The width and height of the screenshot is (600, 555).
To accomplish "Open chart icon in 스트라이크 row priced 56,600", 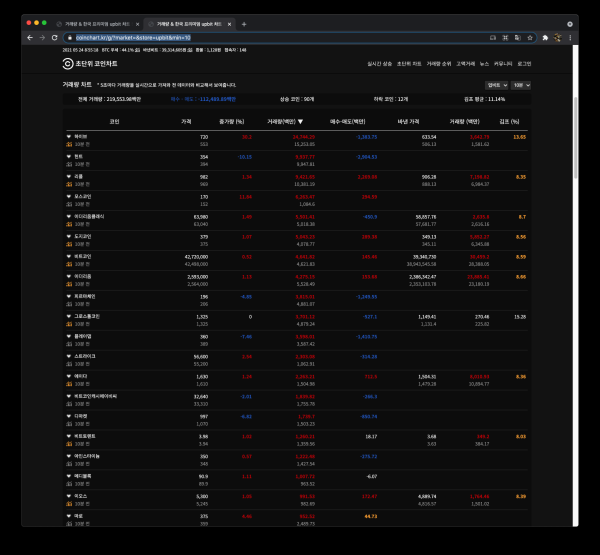I will click(x=69, y=364).
